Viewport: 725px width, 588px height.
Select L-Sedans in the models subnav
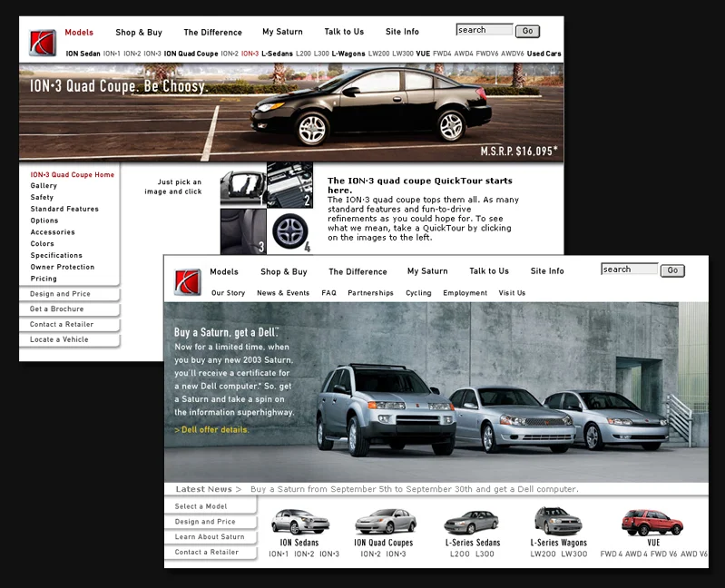[x=277, y=54]
